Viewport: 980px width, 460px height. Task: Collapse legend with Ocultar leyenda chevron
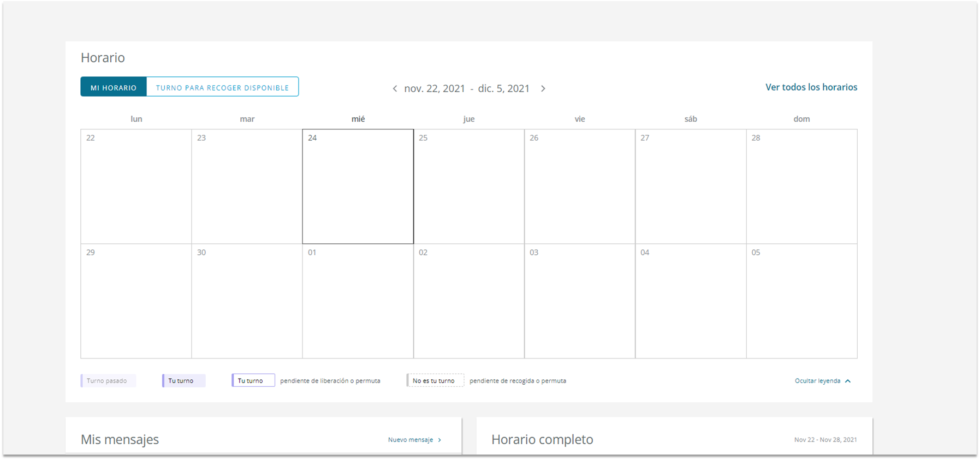point(848,381)
